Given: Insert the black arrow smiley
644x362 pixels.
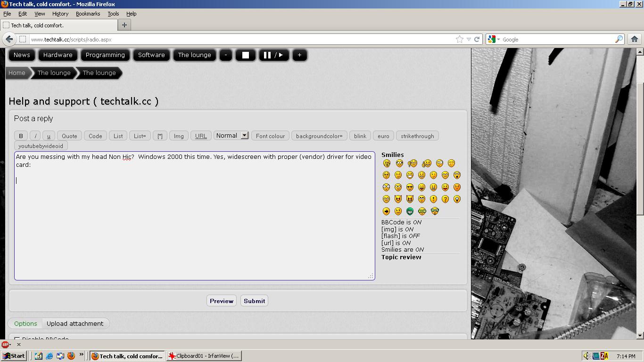Looking at the screenshot, I should click(386, 211).
